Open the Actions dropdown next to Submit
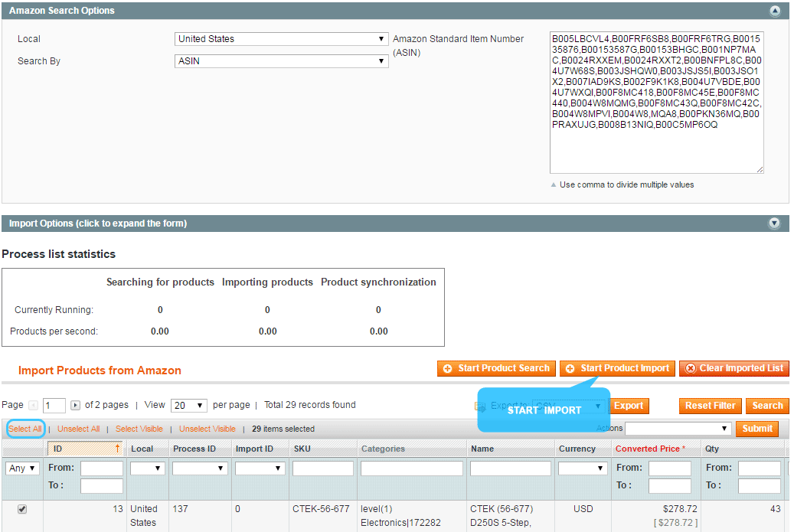Viewport: 794px width, 532px height. coord(678,429)
